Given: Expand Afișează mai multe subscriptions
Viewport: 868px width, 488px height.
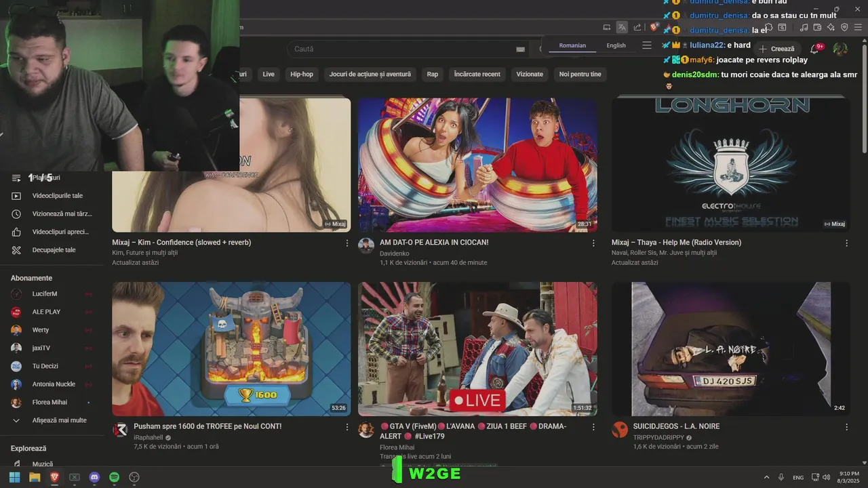Looking at the screenshot, I should [x=52, y=420].
